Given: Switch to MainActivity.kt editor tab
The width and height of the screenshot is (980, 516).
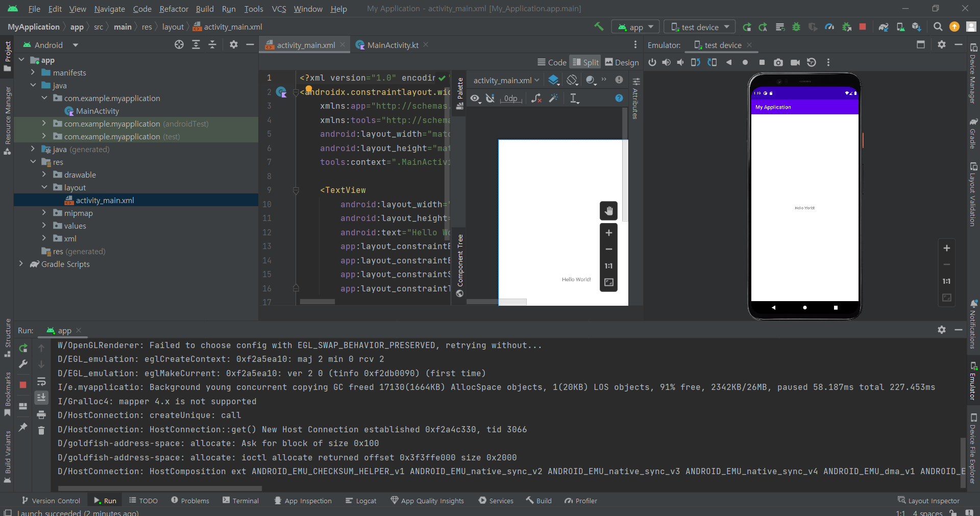Looking at the screenshot, I should (x=392, y=45).
